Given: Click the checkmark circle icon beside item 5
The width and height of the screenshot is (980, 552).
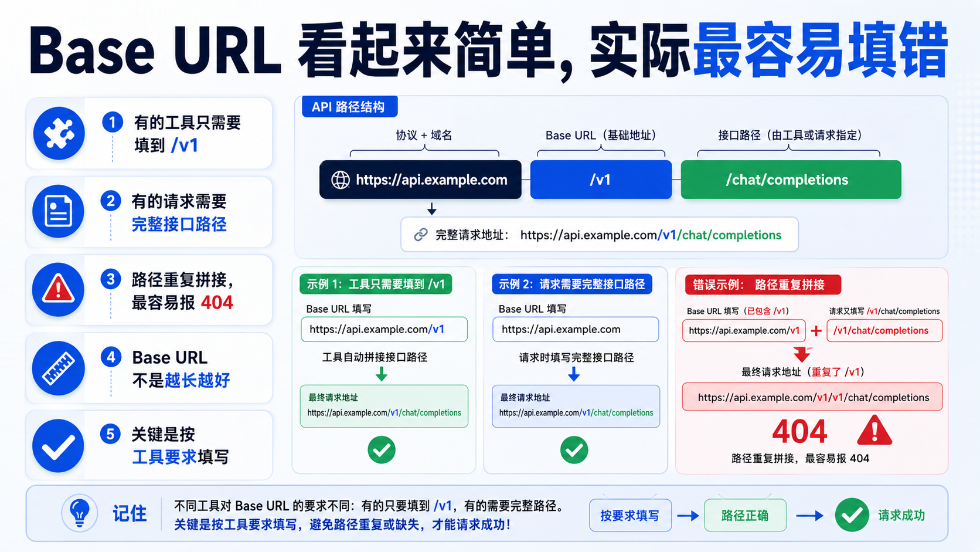Looking at the screenshot, I should point(58,446).
